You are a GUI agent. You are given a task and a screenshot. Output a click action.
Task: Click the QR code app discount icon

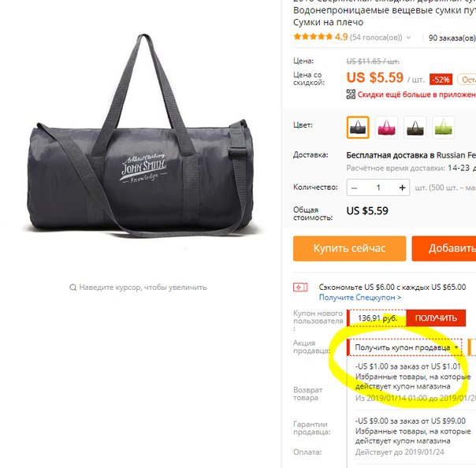point(351,94)
